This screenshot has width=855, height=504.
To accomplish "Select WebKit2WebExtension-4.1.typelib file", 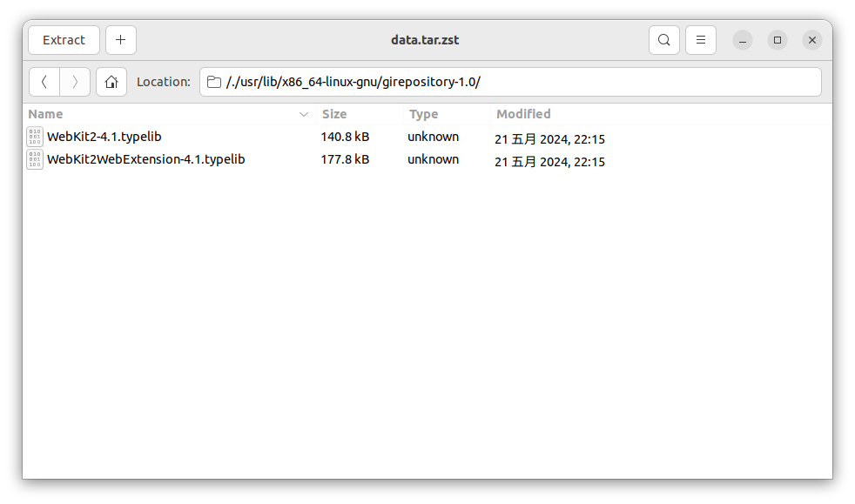I will (x=145, y=159).
